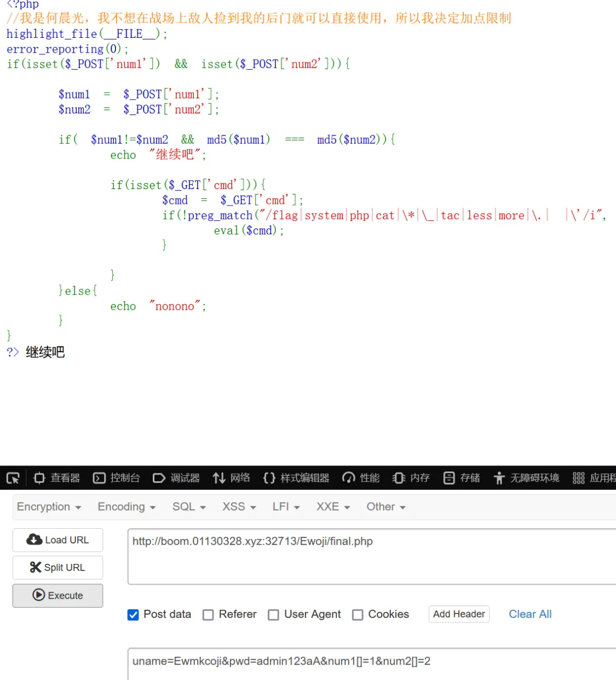Click the Memory tab chip icon
This screenshot has height=680, width=616.
pos(399,478)
